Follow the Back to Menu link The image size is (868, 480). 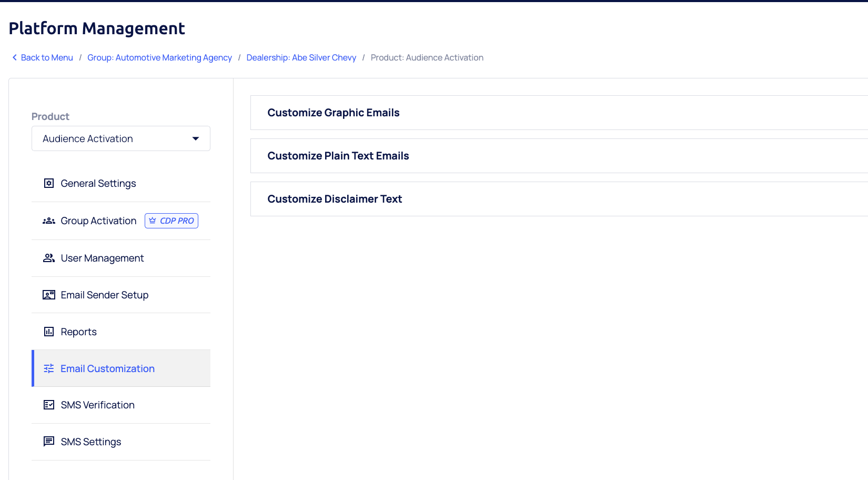click(47, 57)
